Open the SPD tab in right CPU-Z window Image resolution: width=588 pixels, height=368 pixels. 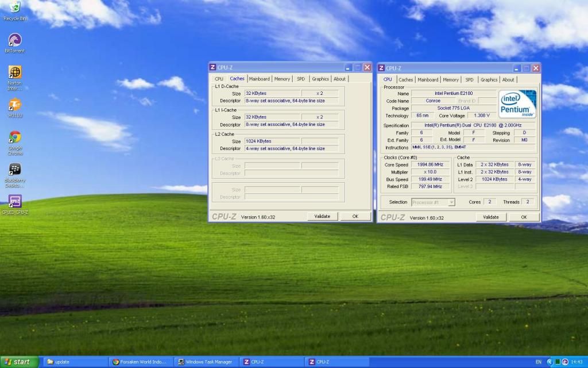469,79
